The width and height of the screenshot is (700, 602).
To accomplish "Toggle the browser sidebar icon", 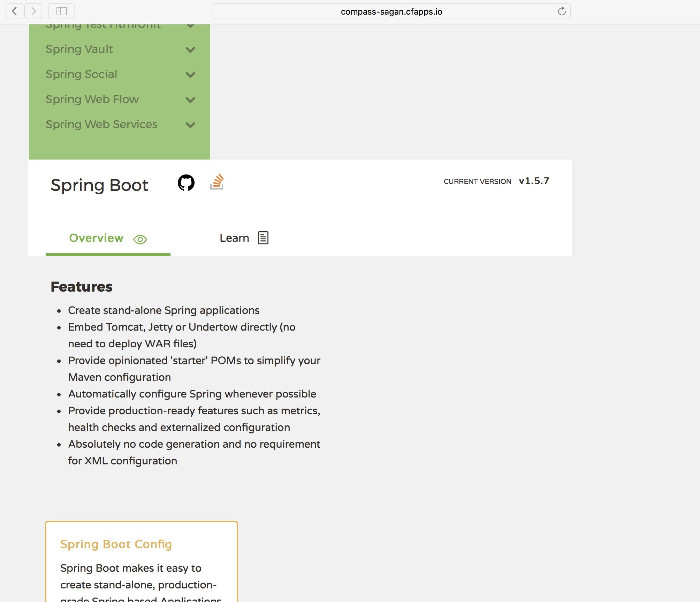I will coord(61,11).
